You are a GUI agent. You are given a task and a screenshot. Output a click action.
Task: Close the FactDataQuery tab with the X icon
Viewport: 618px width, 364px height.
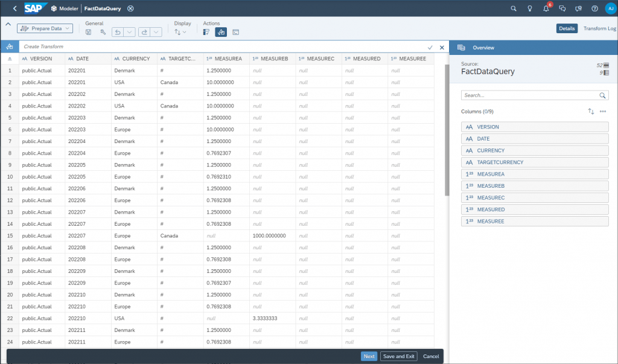tap(130, 8)
